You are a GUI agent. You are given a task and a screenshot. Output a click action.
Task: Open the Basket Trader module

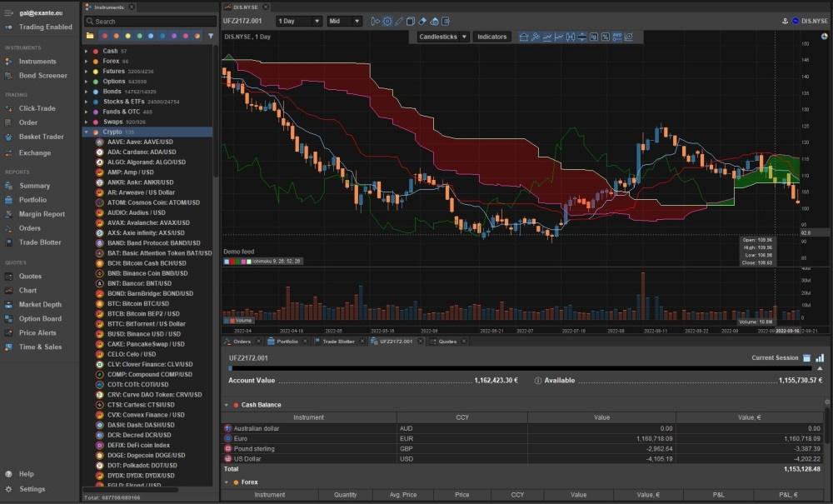42,137
